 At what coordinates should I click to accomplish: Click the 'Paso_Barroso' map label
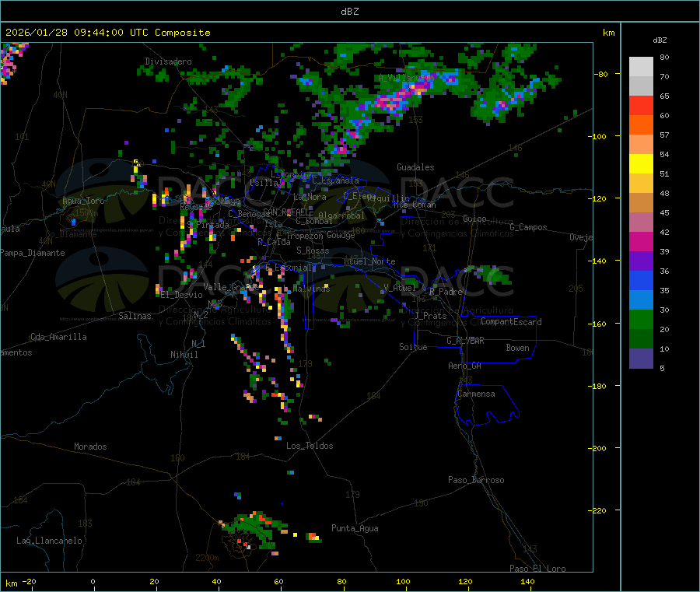click(x=476, y=481)
